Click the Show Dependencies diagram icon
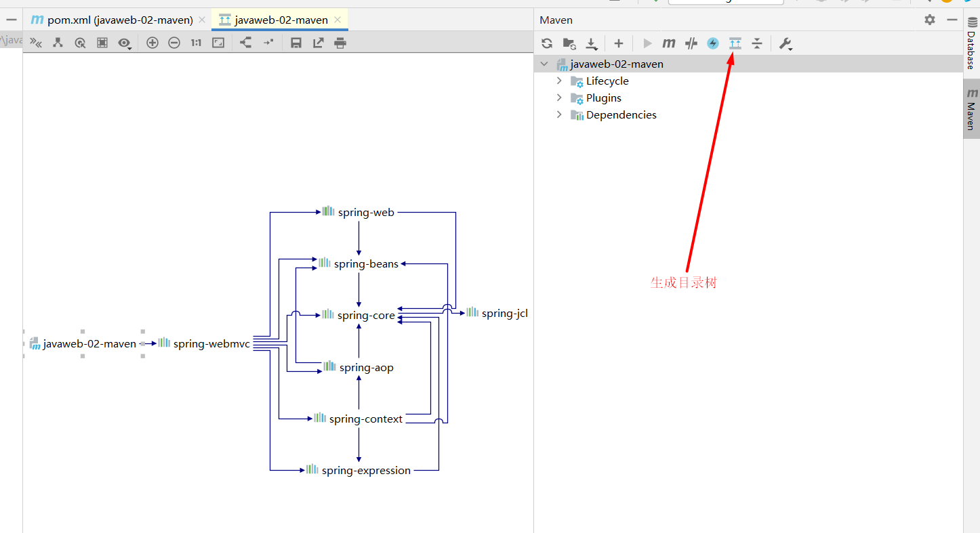The height and width of the screenshot is (533, 980). 735,43
